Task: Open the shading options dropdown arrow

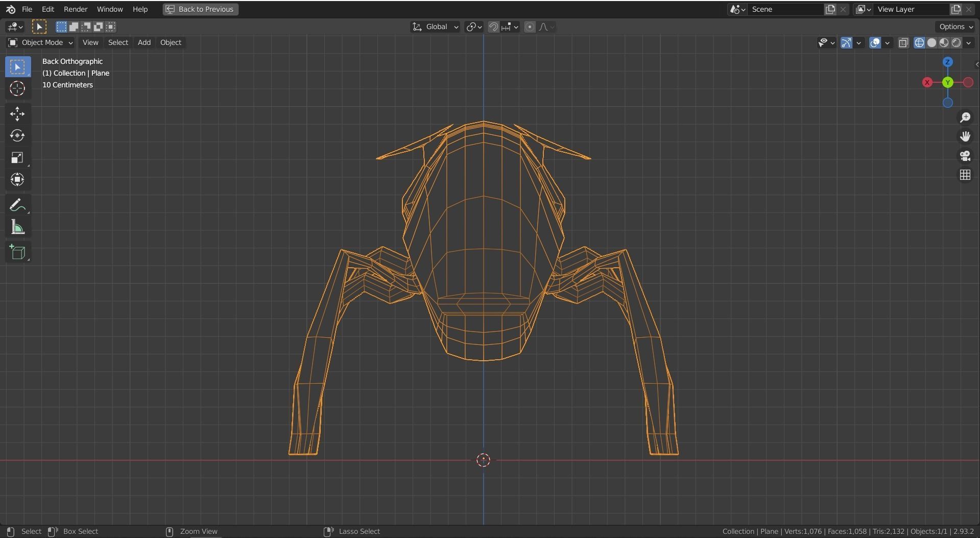Action: pos(969,43)
